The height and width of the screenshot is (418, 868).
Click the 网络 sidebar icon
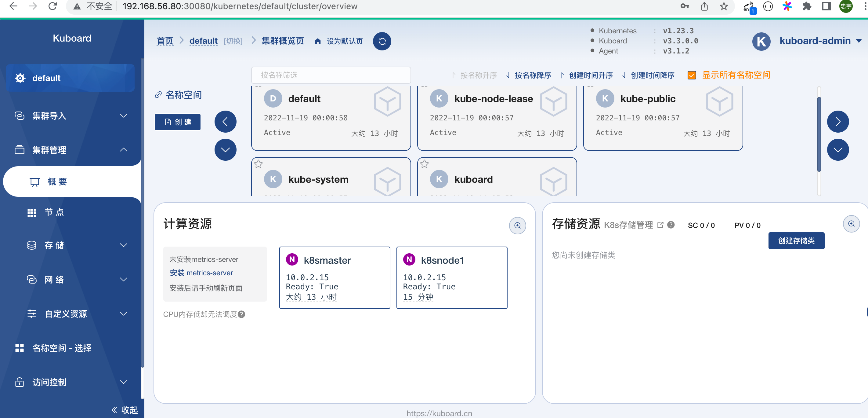(x=32, y=279)
